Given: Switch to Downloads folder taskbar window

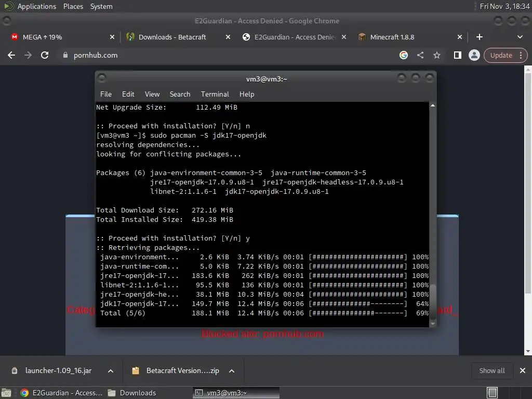Looking at the screenshot, I should (131, 393).
